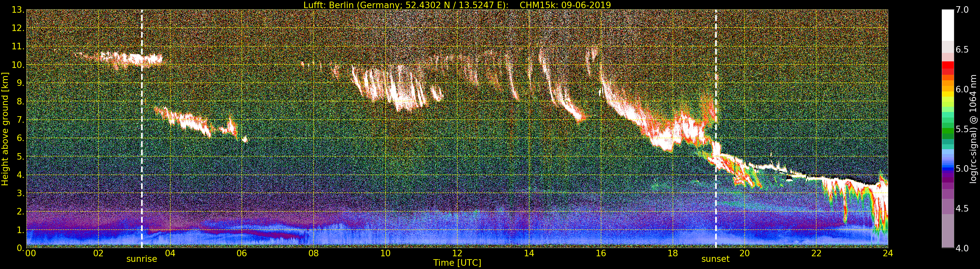Click the time axis tick '14'
Screen dimensions: 980x269
click(529, 253)
